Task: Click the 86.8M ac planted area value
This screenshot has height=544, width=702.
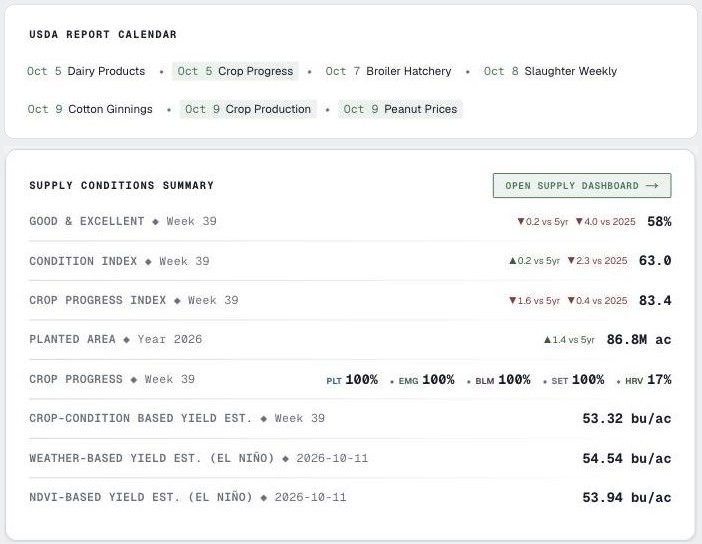Action: tap(639, 339)
